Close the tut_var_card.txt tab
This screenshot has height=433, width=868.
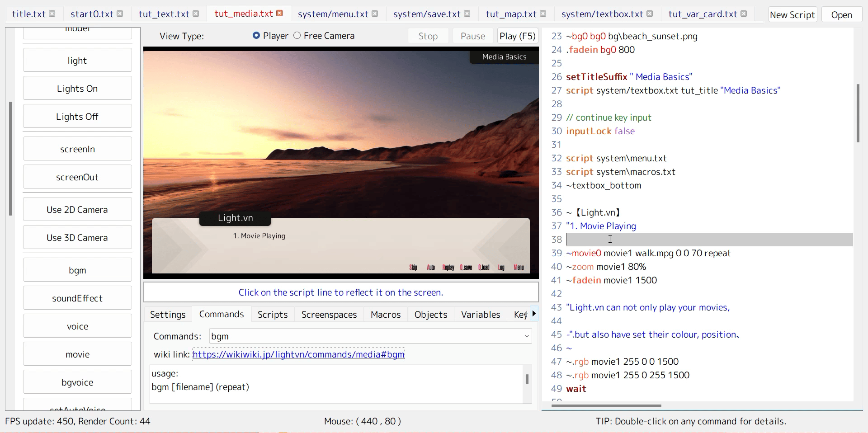[744, 14]
